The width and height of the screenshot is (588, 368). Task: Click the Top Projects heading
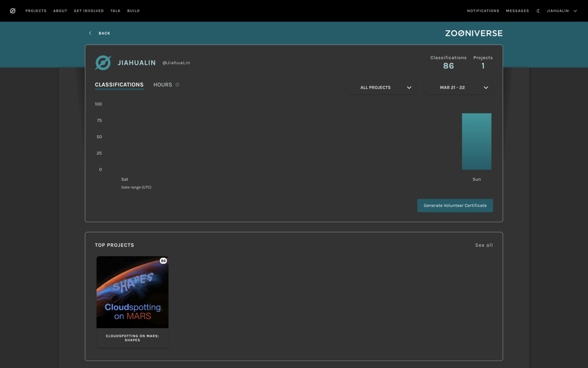(x=114, y=245)
